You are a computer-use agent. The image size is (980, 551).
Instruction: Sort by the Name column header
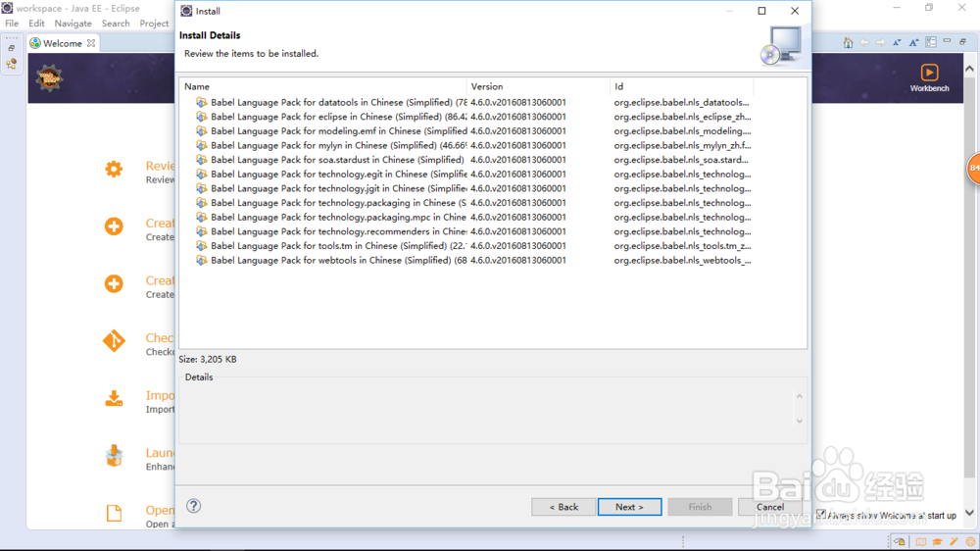pyautogui.click(x=322, y=86)
